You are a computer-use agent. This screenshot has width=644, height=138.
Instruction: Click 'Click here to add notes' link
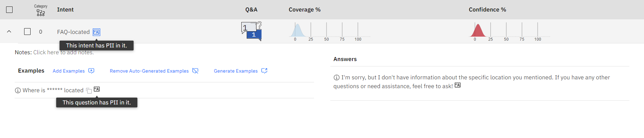[64, 52]
